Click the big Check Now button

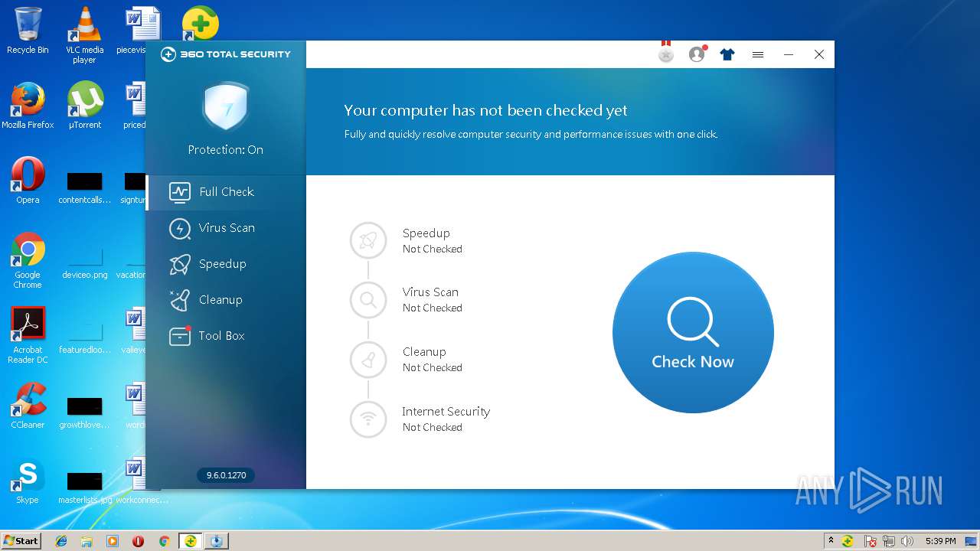point(693,332)
